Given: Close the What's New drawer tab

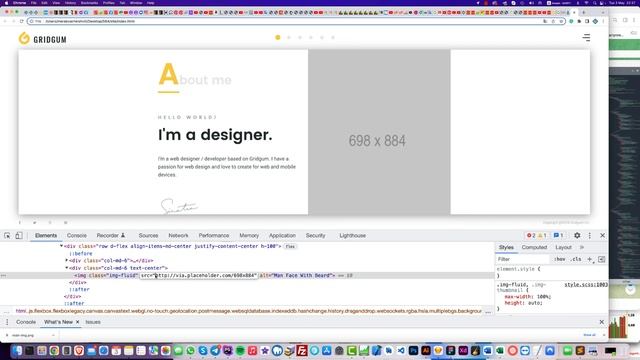Looking at the screenshot, I should (78, 322).
